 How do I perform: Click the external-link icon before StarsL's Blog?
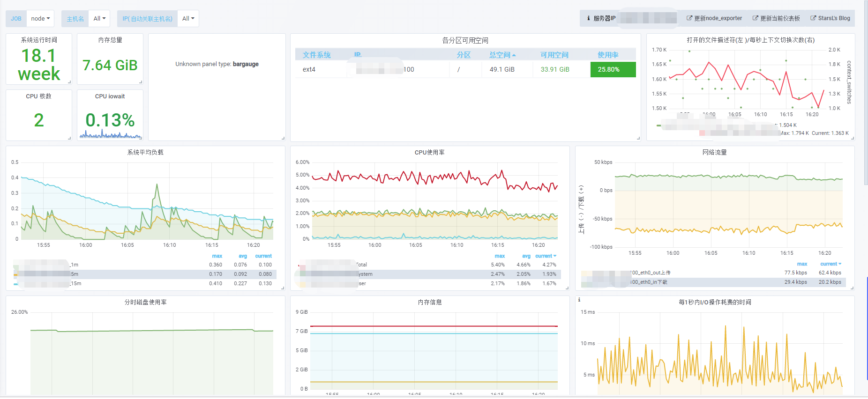click(813, 18)
